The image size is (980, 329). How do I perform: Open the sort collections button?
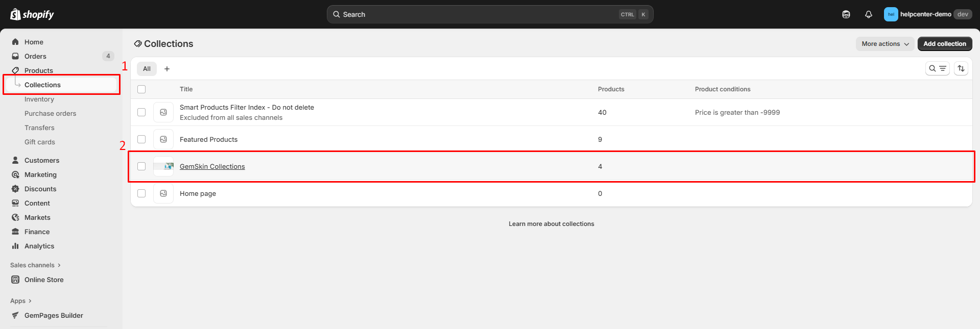[961, 68]
